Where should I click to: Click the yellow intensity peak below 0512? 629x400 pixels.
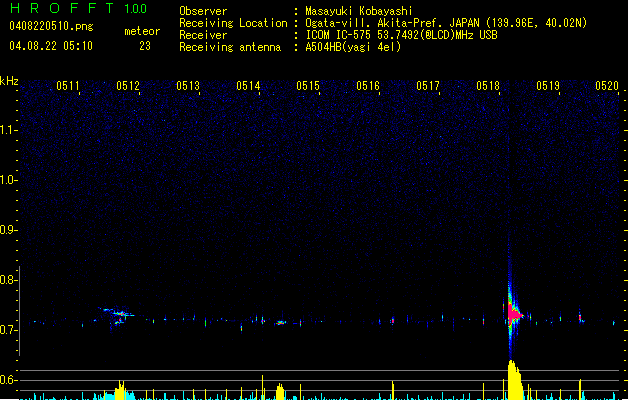point(120,390)
